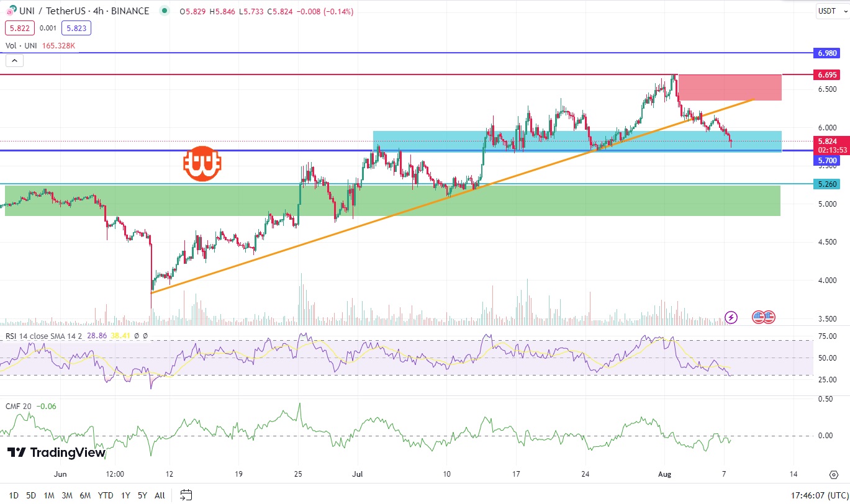Set the range to 1Y

tap(125, 495)
